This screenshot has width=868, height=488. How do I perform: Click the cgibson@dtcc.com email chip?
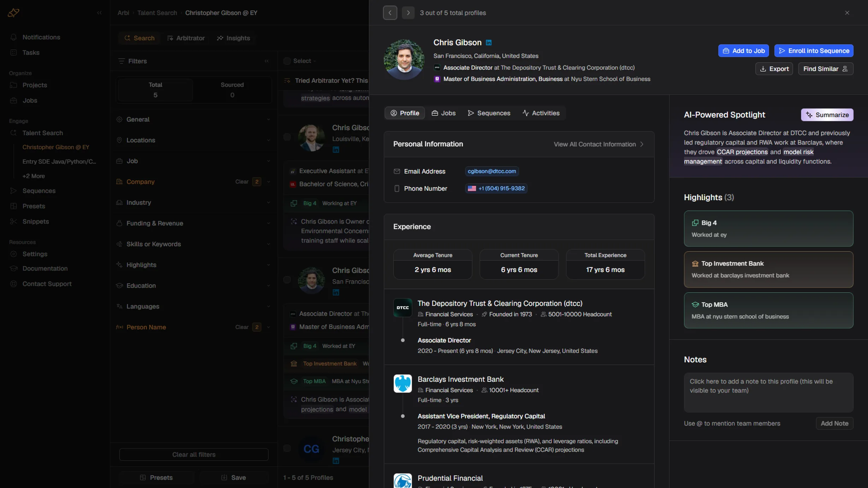coord(492,172)
